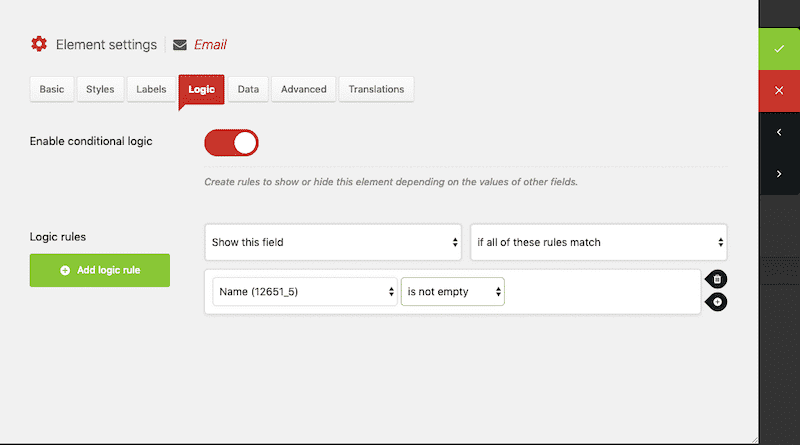Click the Enable conditional logic label
The height and width of the screenshot is (445, 800).
pyautogui.click(x=91, y=141)
